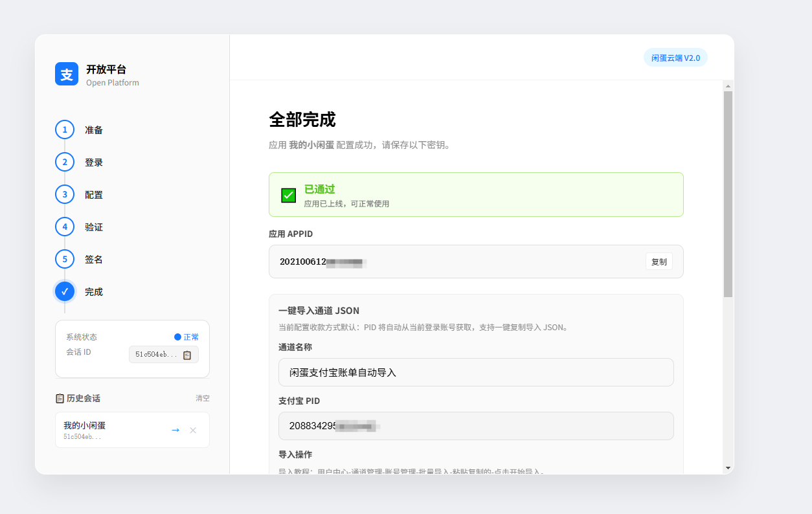Click step 4 circle for 验证
The width and height of the screenshot is (812, 514).
coord(65,227)
